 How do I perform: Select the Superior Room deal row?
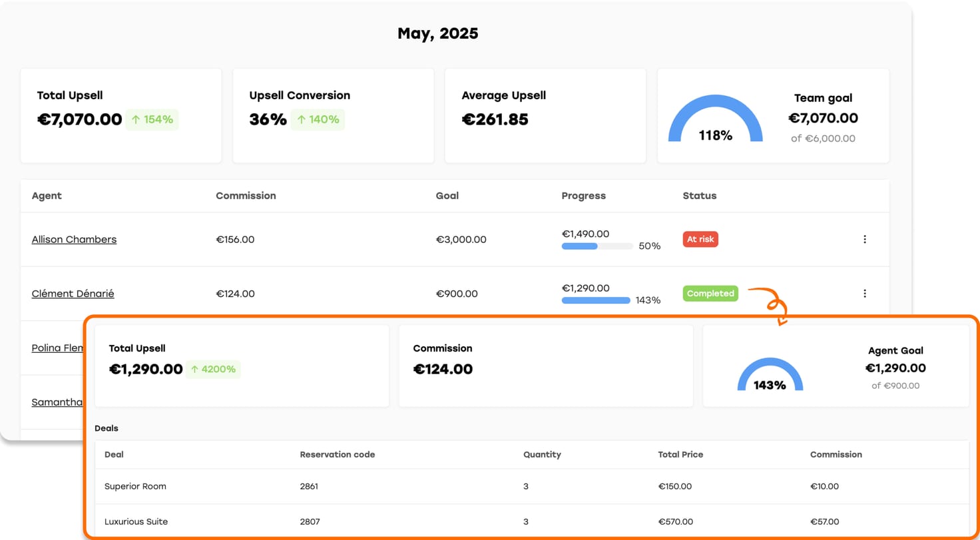[x=135, y=487]
